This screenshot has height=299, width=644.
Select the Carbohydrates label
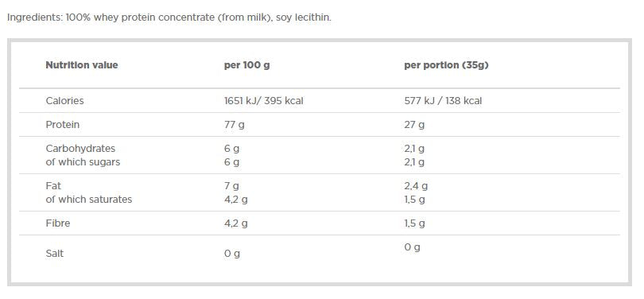[80, 149]
